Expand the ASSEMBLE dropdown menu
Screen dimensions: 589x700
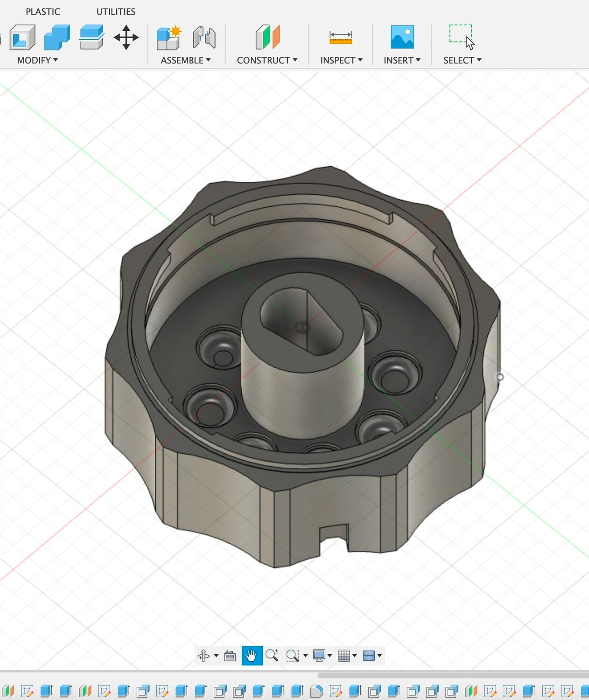(x=186, y=60)
